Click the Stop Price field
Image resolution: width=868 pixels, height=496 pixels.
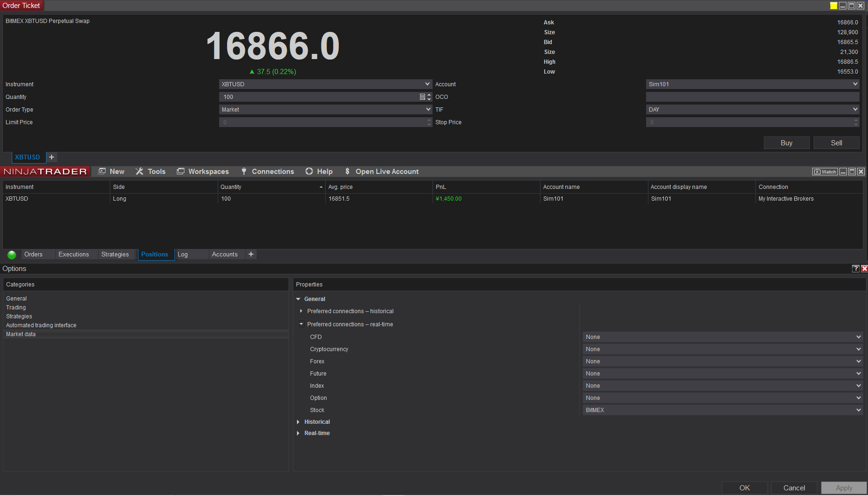(753, 122)
